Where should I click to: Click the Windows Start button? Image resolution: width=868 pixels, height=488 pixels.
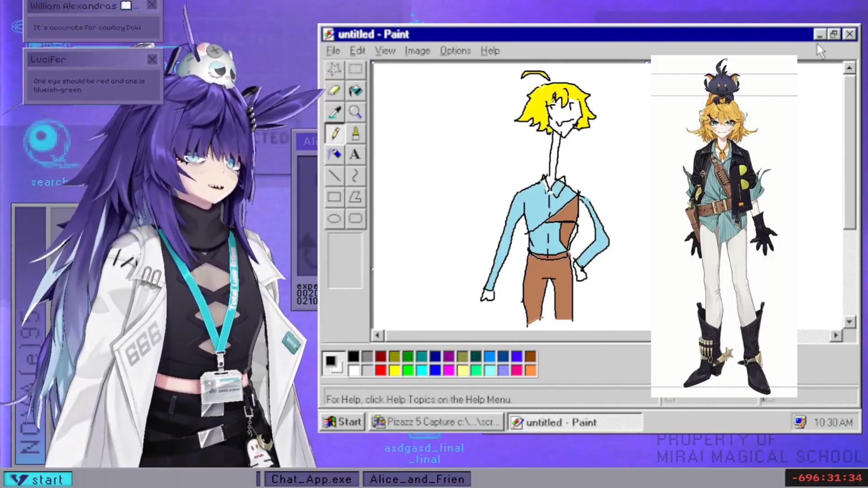click(342, 422)
